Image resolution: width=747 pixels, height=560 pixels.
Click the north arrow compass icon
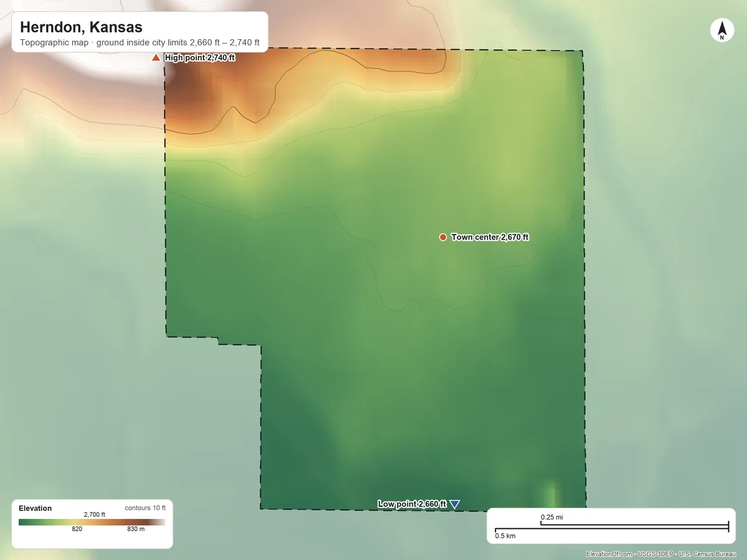click(721, 30)
